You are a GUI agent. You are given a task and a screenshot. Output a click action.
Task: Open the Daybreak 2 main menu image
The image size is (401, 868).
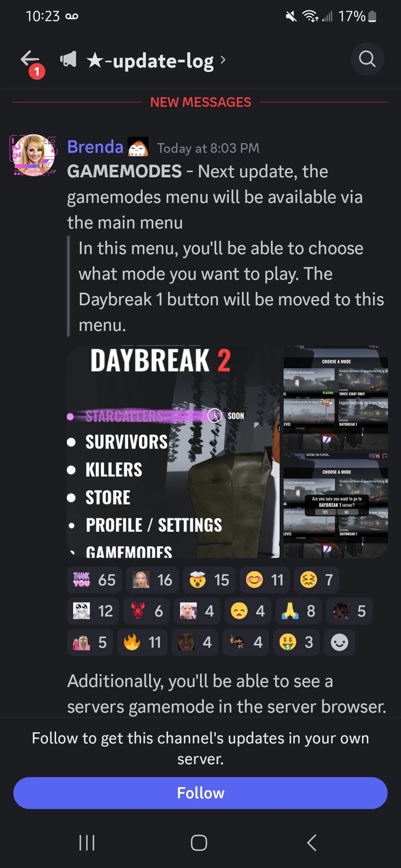tap(173, 452)
